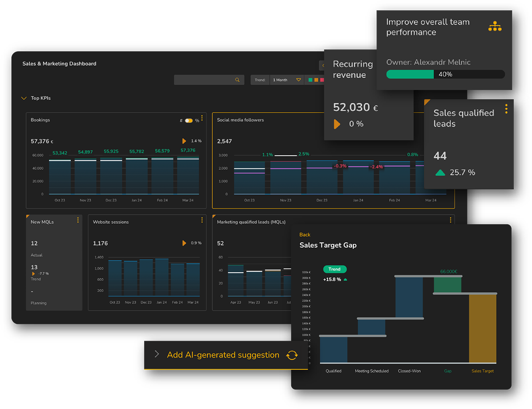
Task: Click the green up-trend triangle showing 25.7%
Action: (439, 173)
